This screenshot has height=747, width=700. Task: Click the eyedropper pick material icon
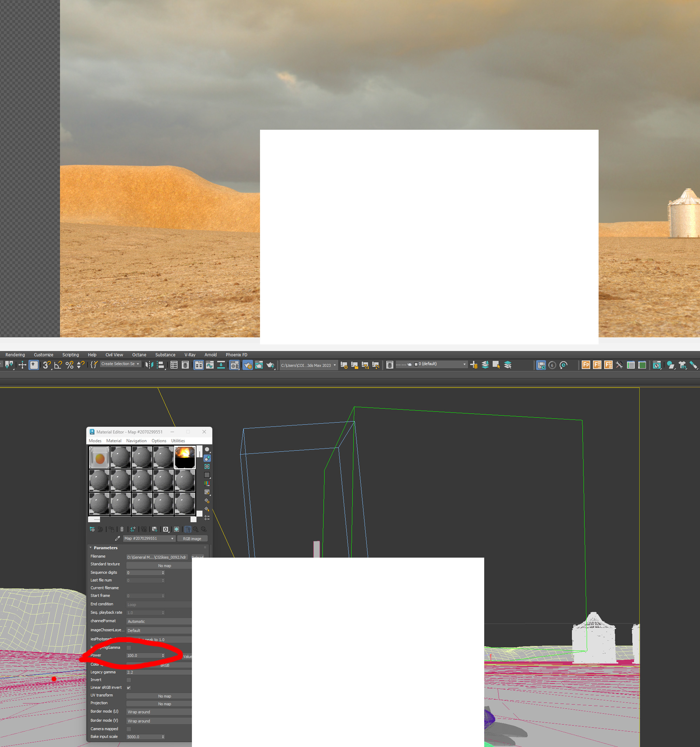click(x=117, y=538)
